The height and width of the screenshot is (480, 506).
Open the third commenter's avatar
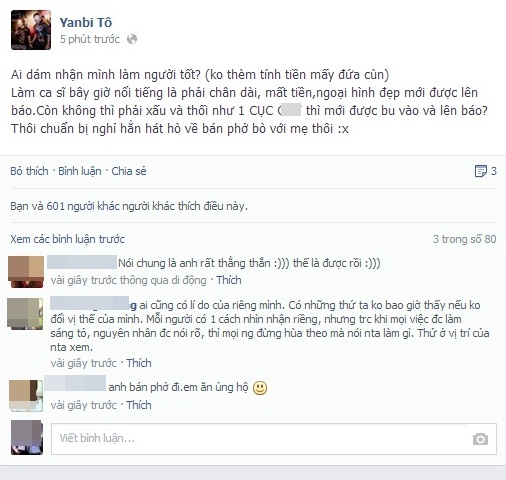[x=26, y=396]
